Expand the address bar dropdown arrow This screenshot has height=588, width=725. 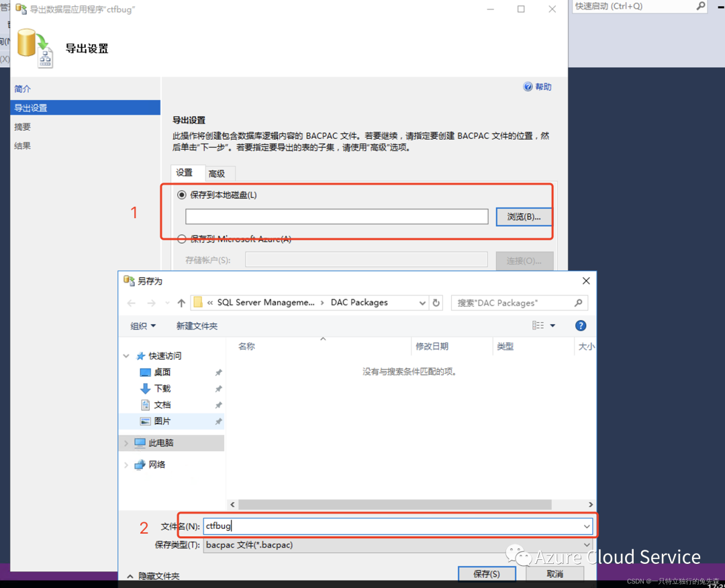(422, 303)
